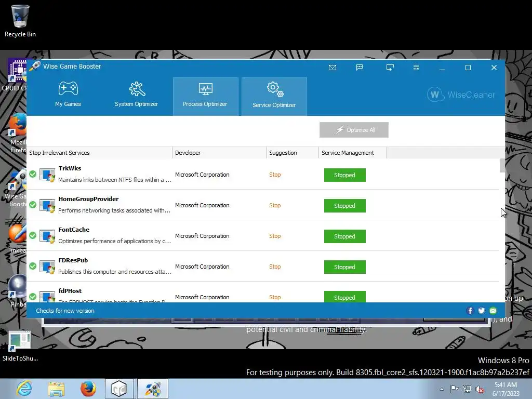532x399 pixels.
Task: Click the email envelope icon in title bar
Action: [x=332, y=68]
